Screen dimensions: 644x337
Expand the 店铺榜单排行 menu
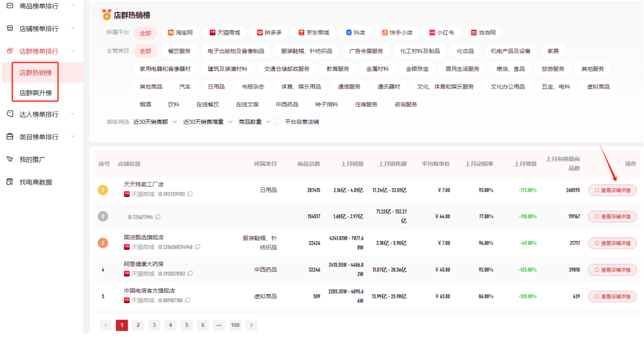coord(73,28)
